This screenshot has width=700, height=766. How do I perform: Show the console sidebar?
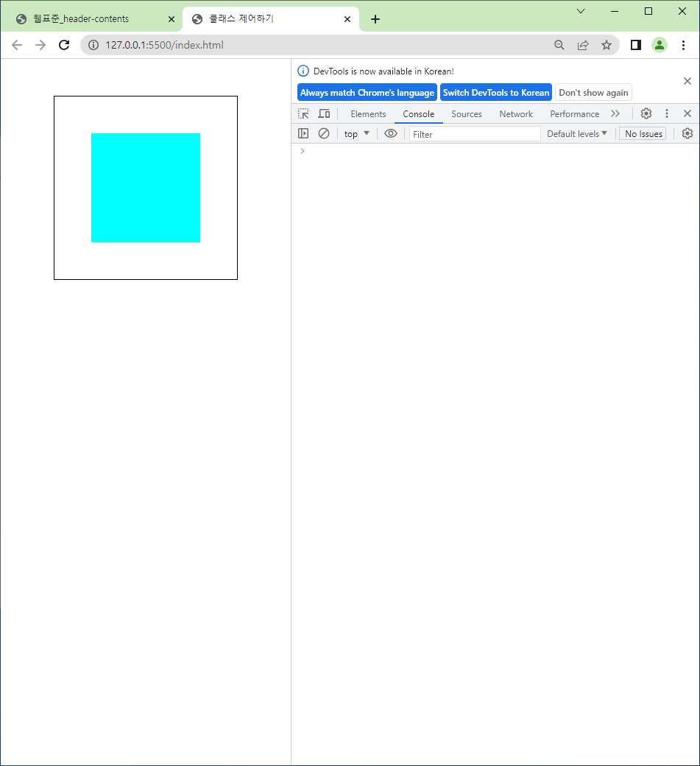click(303, 133)
